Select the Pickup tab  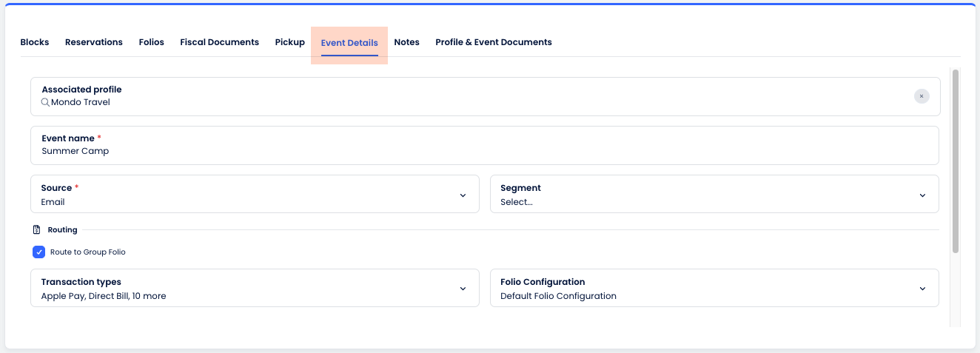coord(290,42)
